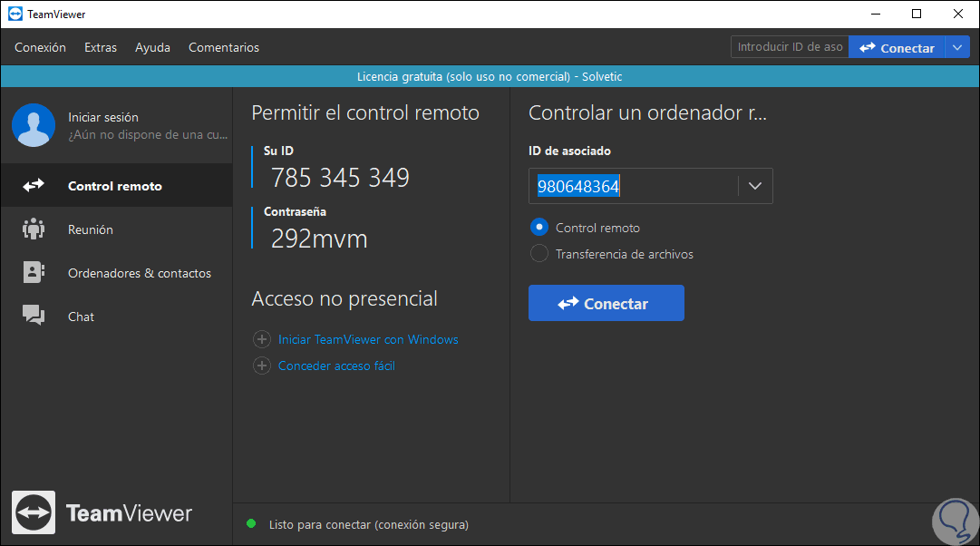Minimize the TeamViewer window

[x=876, y=14]
